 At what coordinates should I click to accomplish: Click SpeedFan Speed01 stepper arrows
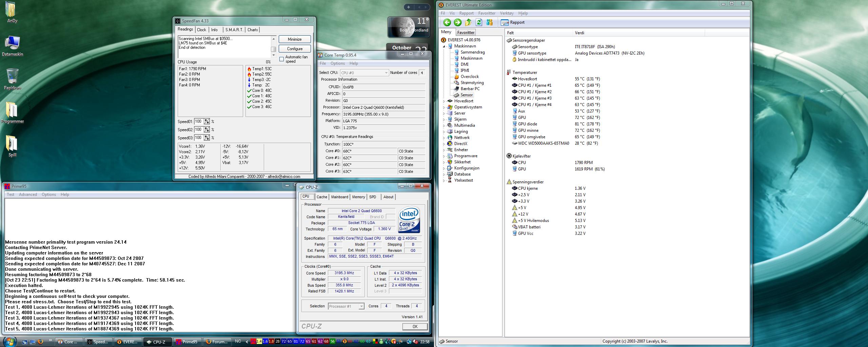point(206,122)
